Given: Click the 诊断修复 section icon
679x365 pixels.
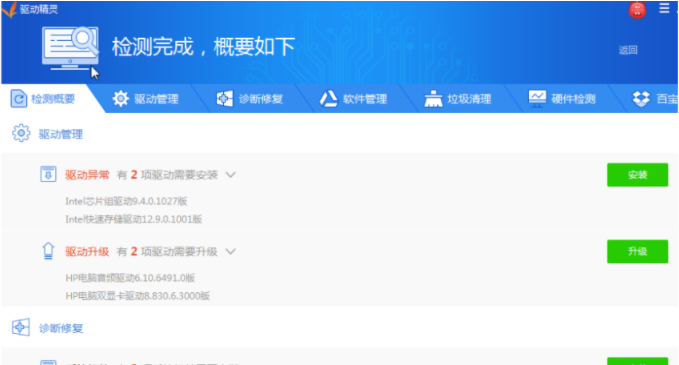Looking at the screenshot, I should point(21,327).
